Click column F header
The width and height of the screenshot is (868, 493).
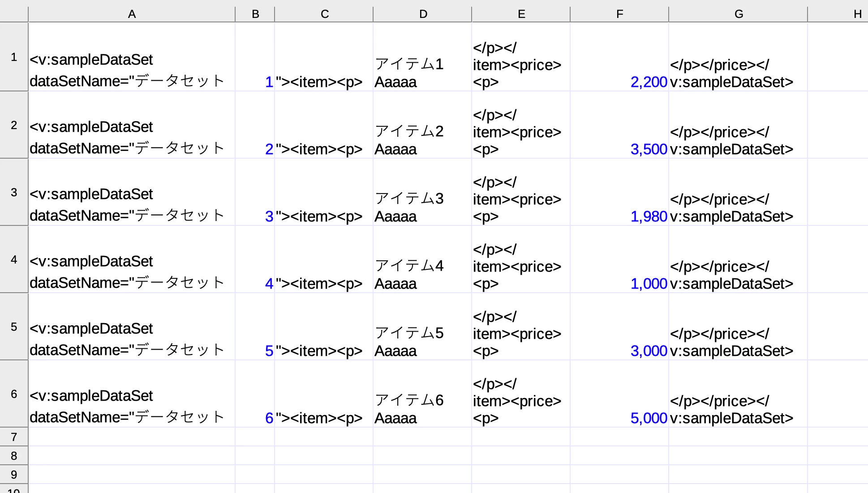point(619,14)
